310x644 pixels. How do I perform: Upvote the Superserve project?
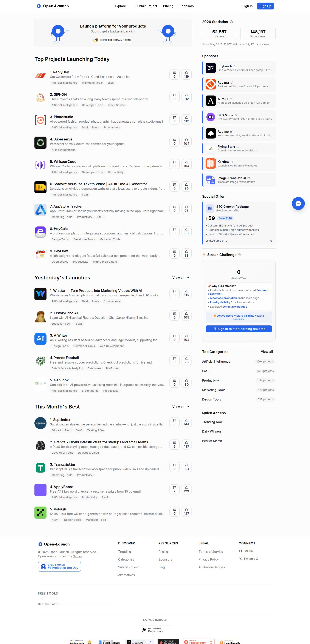pyautogui.click(x=187, y=142)
